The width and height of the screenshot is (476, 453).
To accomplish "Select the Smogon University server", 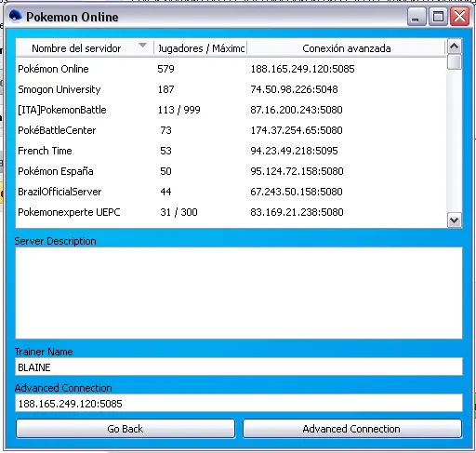I will coord(231,89).
